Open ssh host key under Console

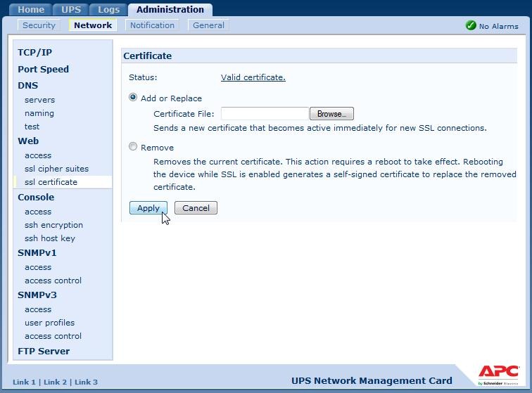pyautogui.click(x=49, y=238)
